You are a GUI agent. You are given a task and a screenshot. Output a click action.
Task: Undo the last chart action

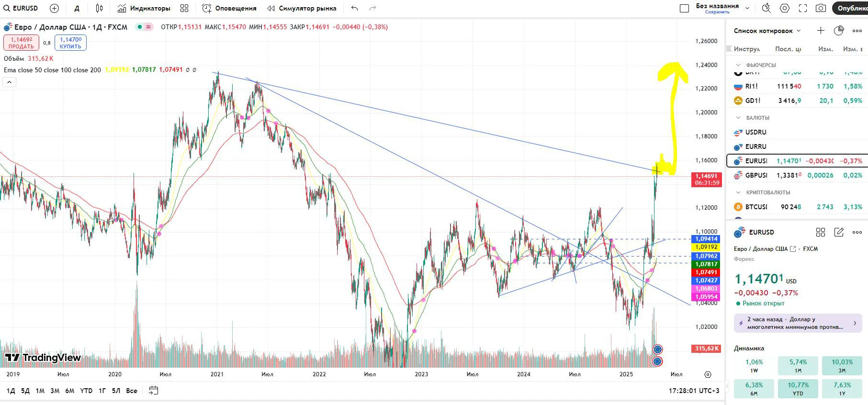pos(354,8)
